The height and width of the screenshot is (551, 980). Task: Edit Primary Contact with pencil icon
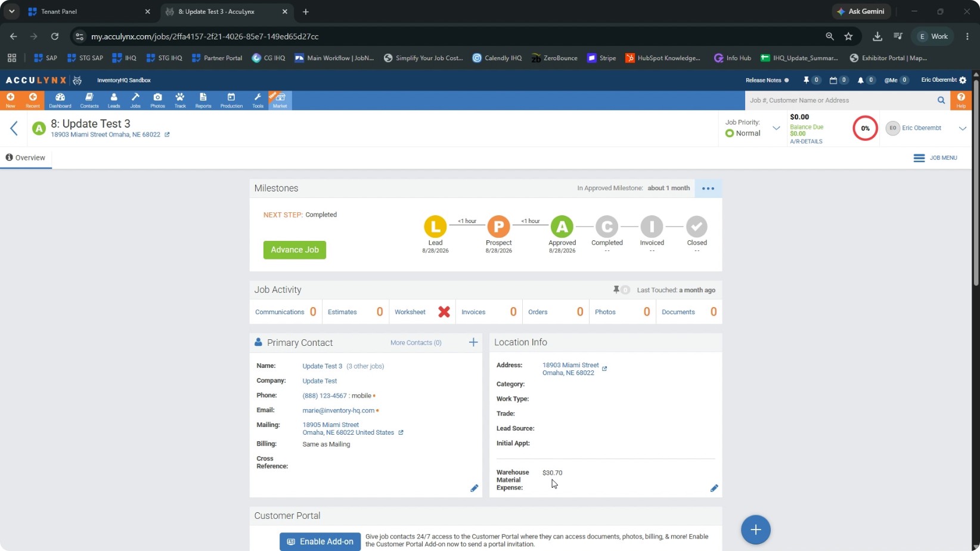pos(475,488)
